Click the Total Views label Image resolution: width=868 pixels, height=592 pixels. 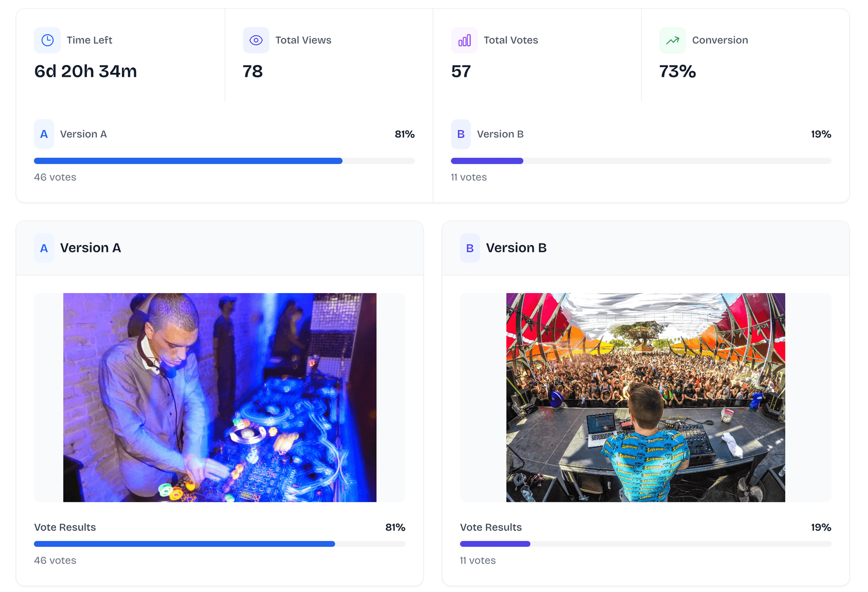303,40
